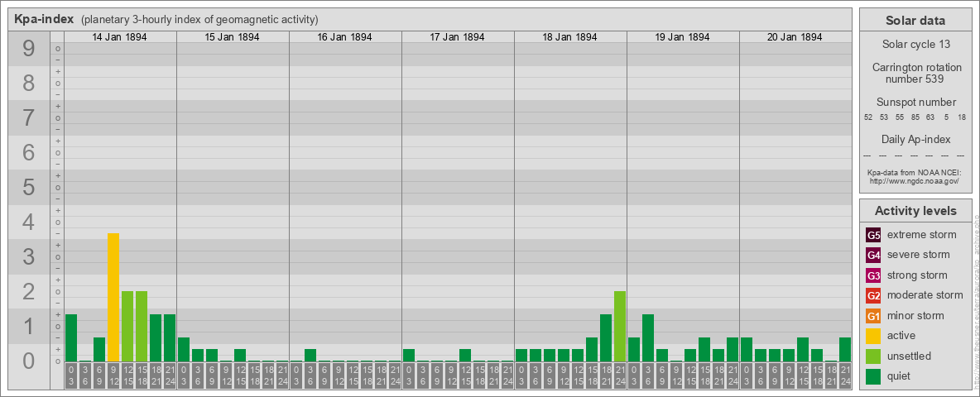Click the minor storm legend label
980x397 pixels.
coord(915,315)
